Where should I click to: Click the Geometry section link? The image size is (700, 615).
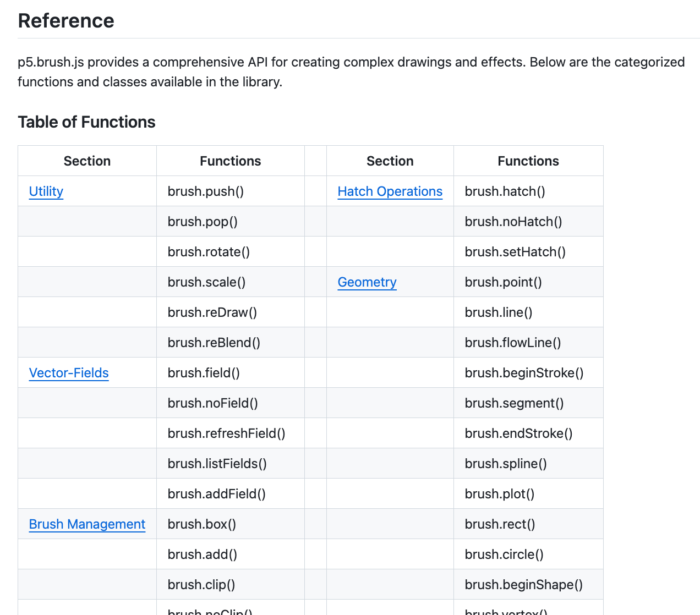tap(367, 282)
